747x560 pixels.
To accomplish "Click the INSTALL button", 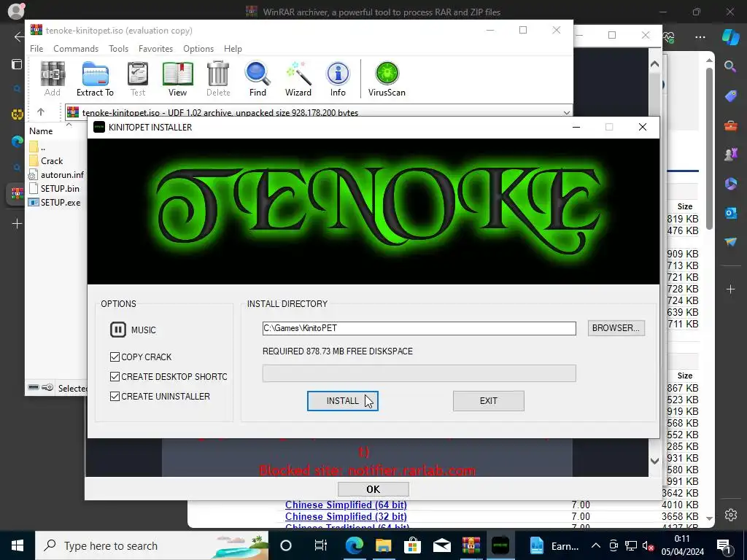I will pyautogui.click(x=343, y=401).
